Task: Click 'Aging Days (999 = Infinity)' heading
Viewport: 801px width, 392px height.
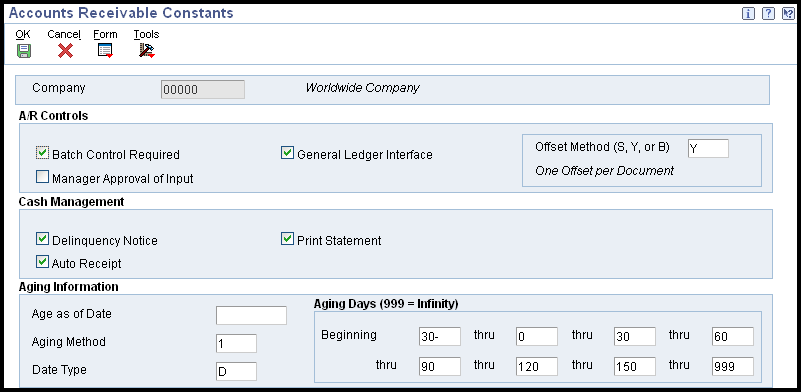Action: [x=386, y=304]
